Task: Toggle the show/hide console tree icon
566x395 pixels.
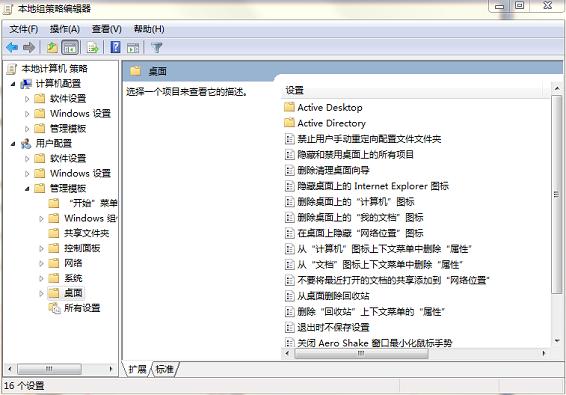Action: point(70,47)
